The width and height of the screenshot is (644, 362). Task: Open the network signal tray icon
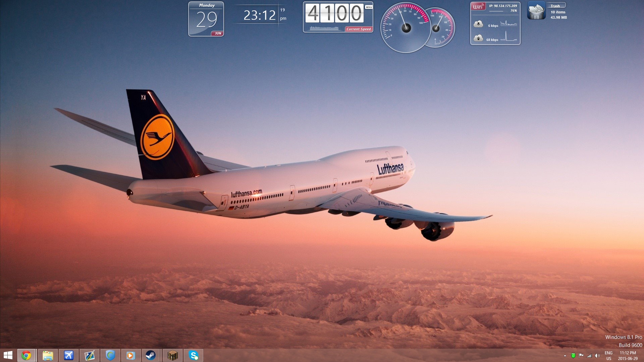coord(589,356)
